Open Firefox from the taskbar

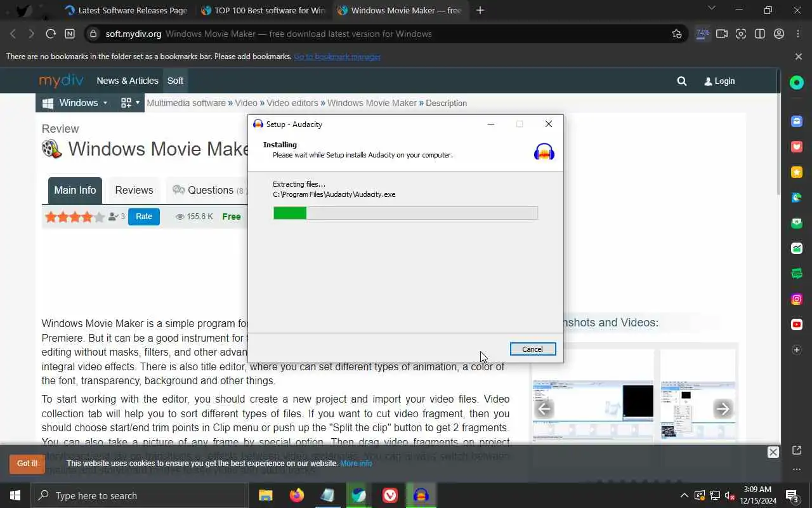click(296, 495)
